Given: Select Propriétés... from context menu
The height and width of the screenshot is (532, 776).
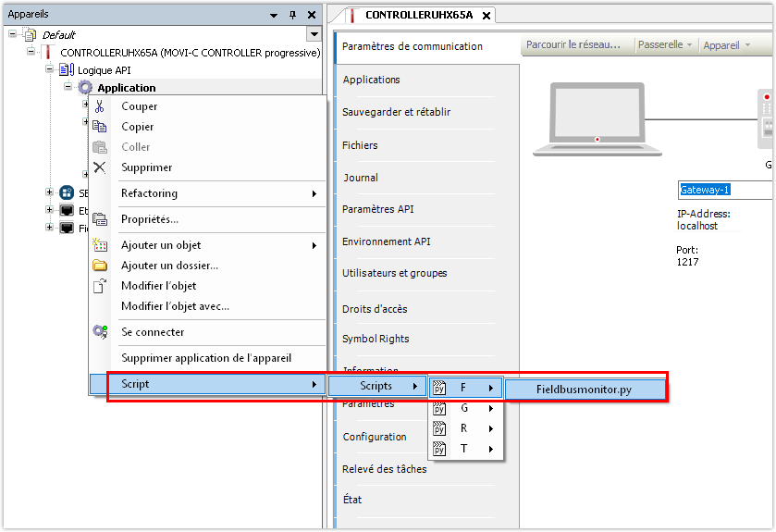Looking at the screenshot, I should (150, 219).
